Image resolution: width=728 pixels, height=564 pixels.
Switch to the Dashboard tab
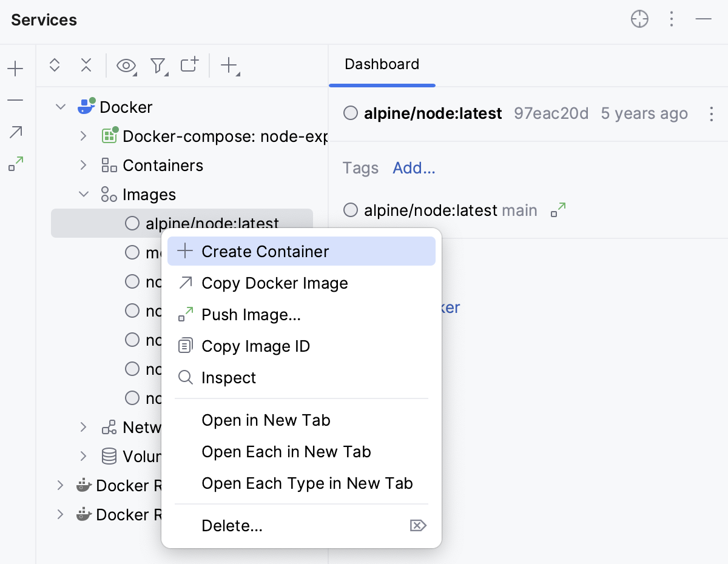[x=382, y=64]
